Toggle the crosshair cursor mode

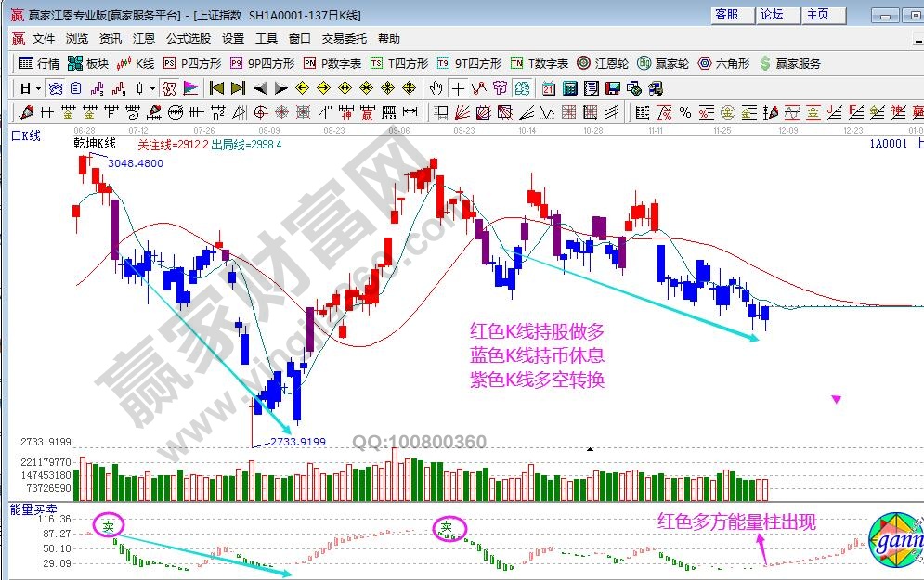457,88
